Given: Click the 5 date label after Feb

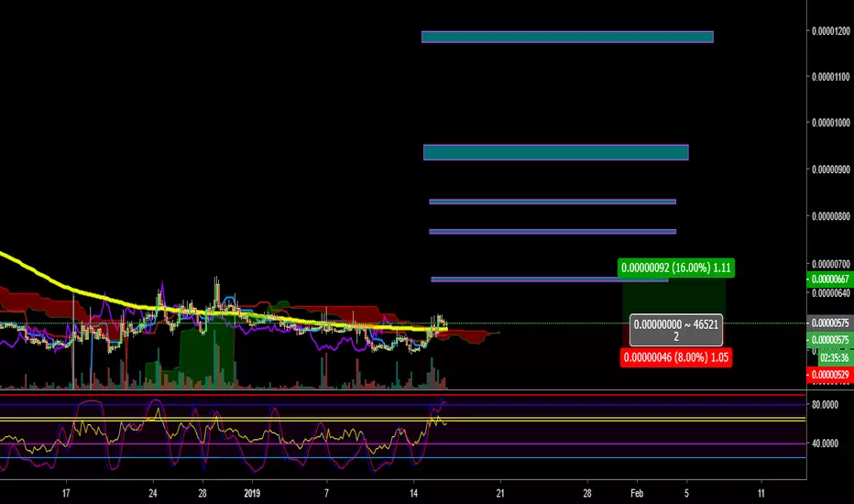Looking at the screenshot, I should [686, 493].
